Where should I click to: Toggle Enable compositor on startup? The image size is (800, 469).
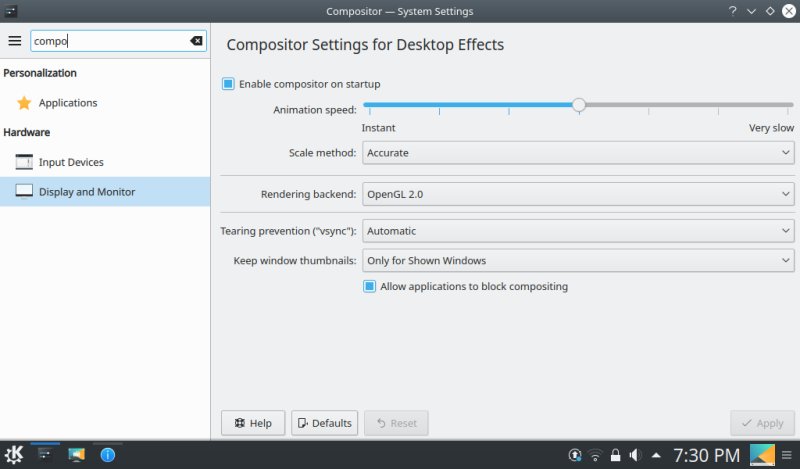click(x=228, y=84)
